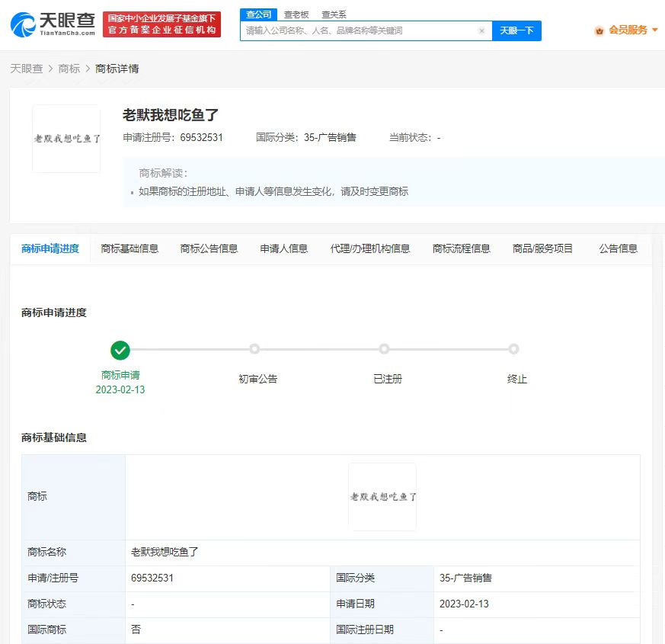Switch to the 商品/服务项目 tab
665x644 pixels.
(542, 248)
